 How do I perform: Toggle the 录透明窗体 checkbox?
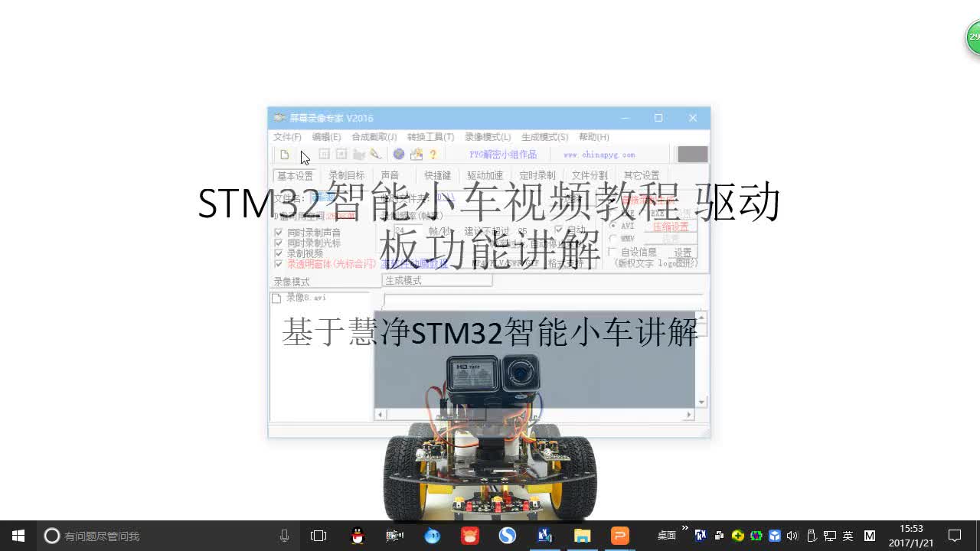[279, 263]
